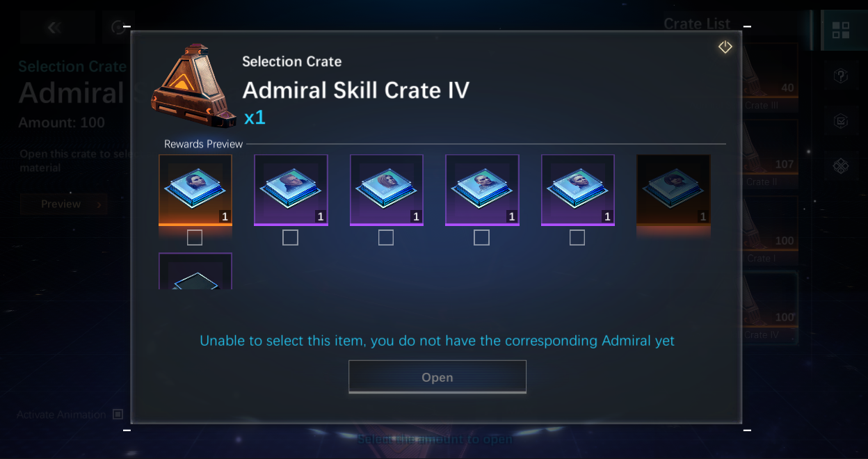The width and height of the screenshot is (868, 459).
Task: Tick the checkbox under first orange reward
Action: coord(195,238)
